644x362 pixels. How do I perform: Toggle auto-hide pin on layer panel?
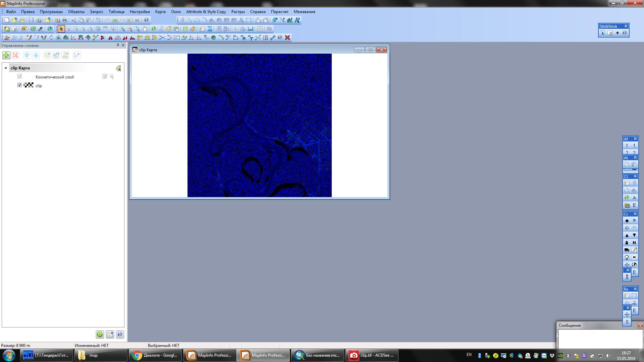click(x=118, y=45)
